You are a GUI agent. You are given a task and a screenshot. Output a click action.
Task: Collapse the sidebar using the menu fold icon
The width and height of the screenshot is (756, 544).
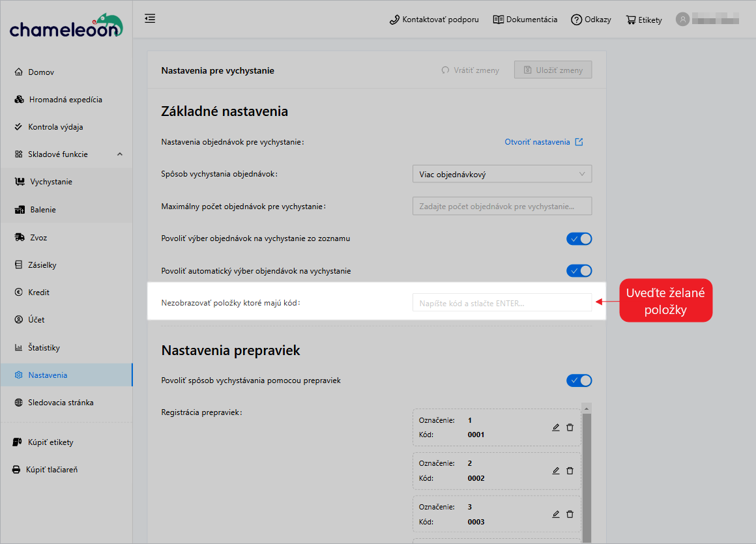click(x=150, y=19)
